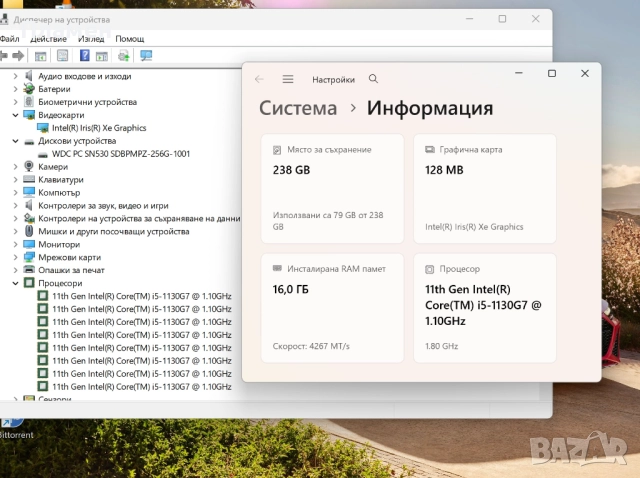Open the Файл menu in Device Manager
The height and width of the screenshot is (478, 640).
(9, 39)
